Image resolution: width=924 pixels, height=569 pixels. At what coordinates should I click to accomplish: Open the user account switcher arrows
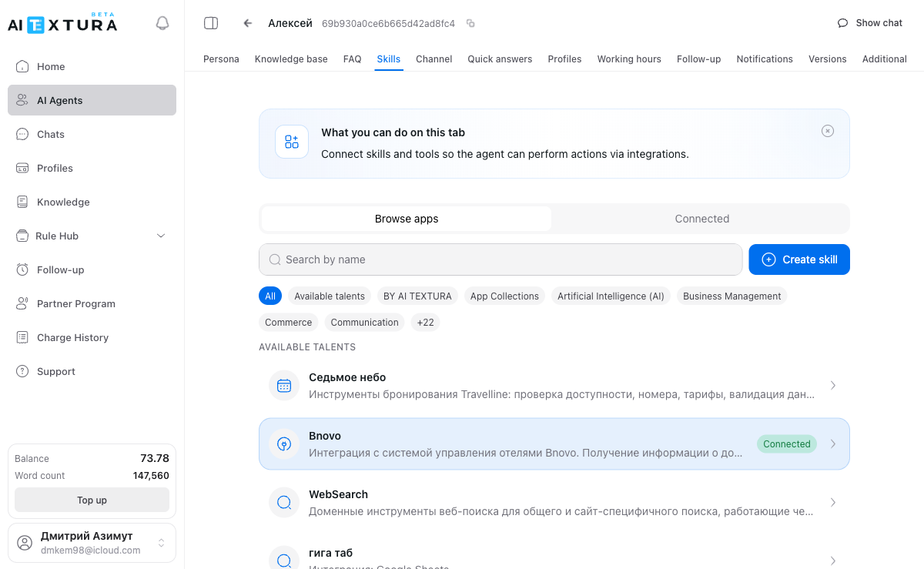pos(162,543)
